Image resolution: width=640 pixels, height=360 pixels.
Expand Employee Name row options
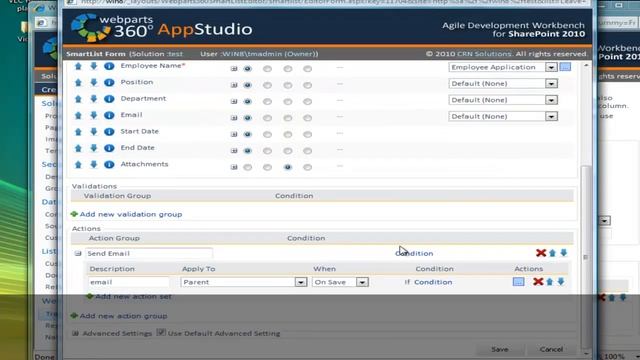[234, 69]
